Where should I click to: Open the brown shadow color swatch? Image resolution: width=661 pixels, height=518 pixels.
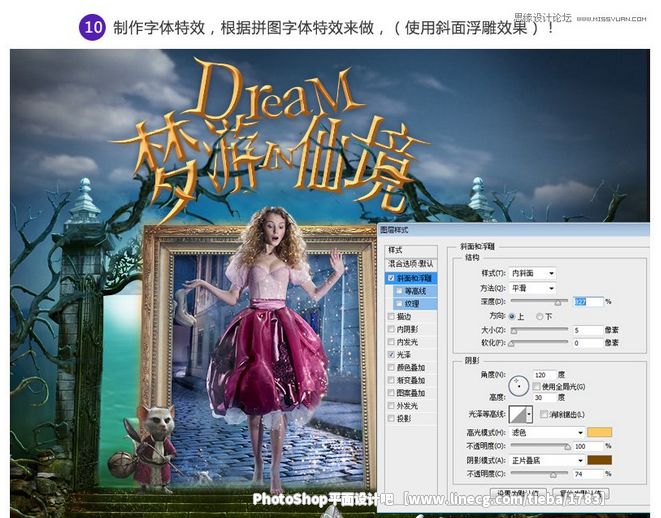click(599, 460)
